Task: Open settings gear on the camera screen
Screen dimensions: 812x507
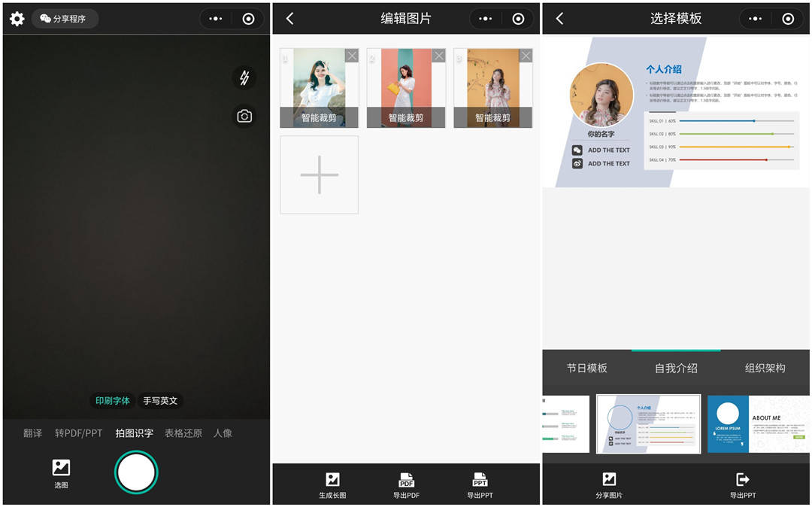Action: click(17, 19)
